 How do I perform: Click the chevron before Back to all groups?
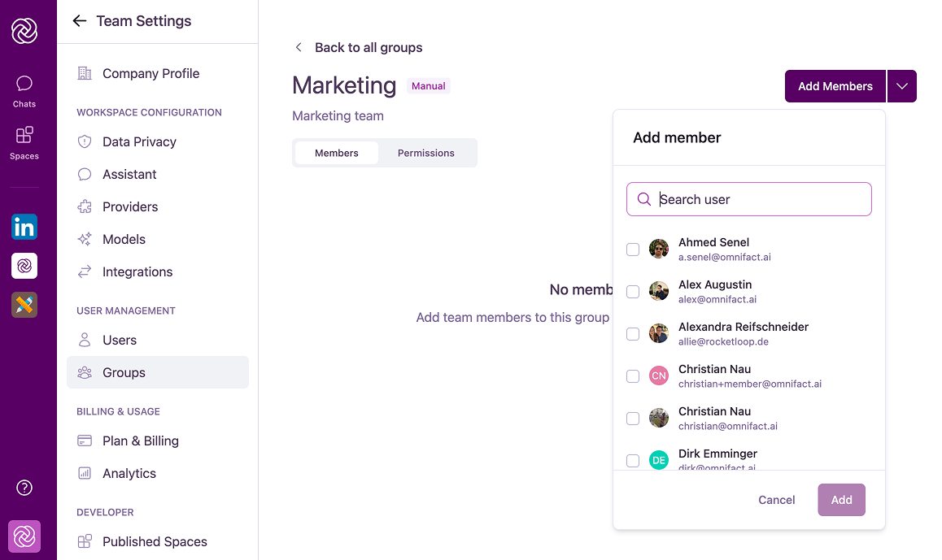(x=299, y=47)
